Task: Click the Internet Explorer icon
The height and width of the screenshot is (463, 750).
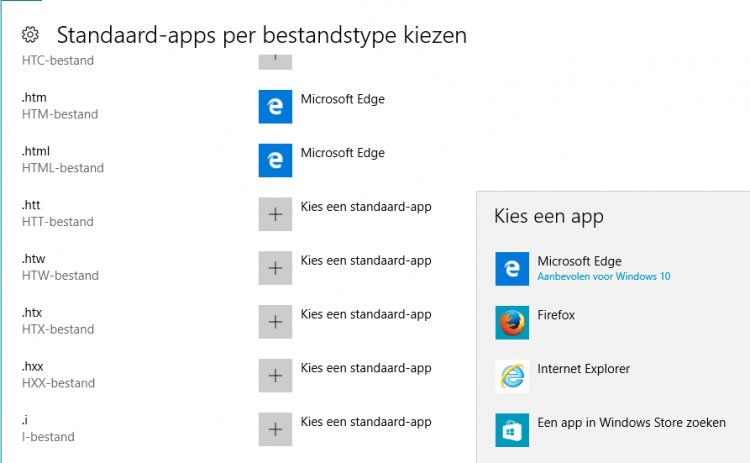Action: 512,376
